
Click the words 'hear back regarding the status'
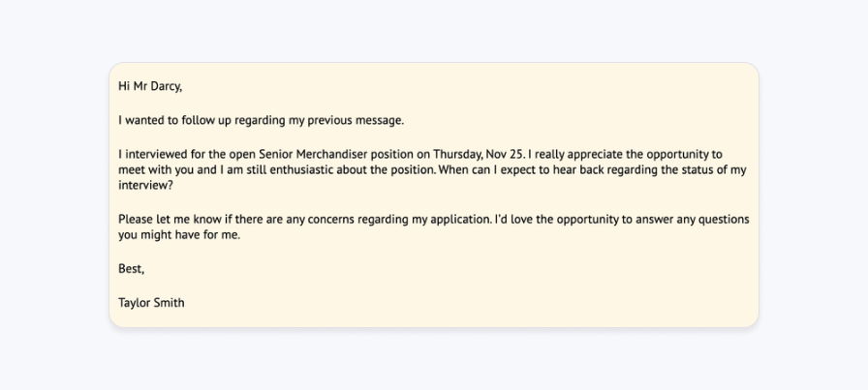coord(626,169)
